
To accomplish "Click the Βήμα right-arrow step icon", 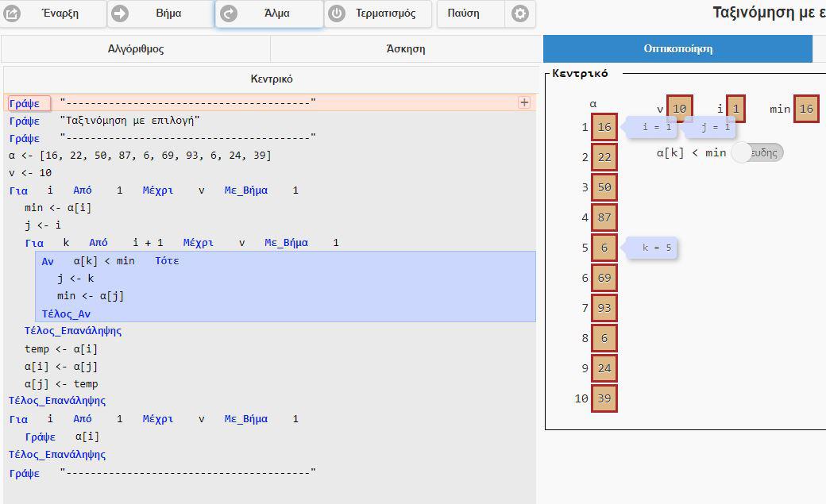I will click(x=120, y=13).
